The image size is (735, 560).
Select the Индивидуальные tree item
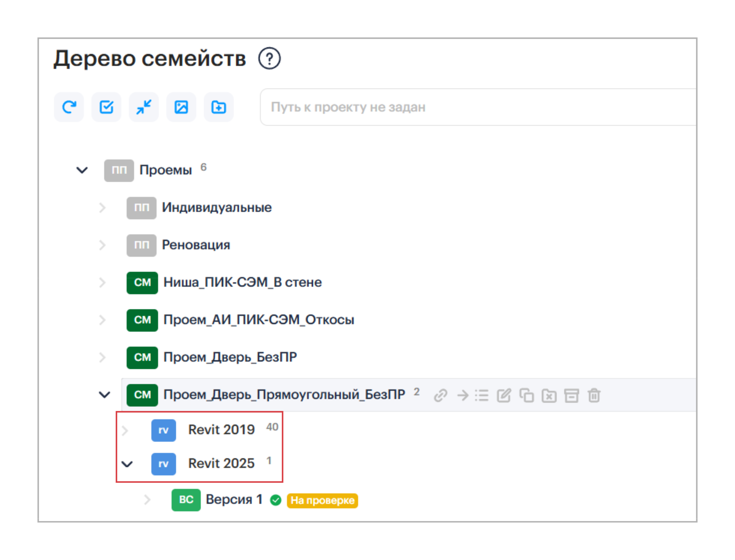(217, 208)
